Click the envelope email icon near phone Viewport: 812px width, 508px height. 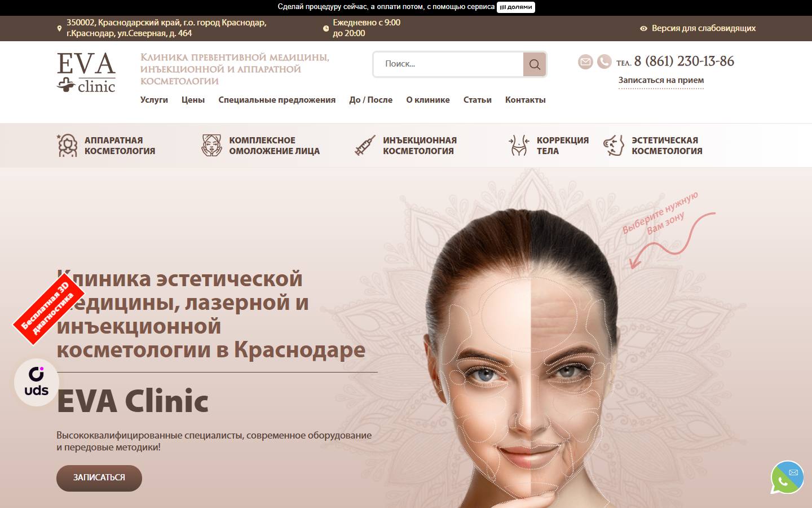pos(585,62)
